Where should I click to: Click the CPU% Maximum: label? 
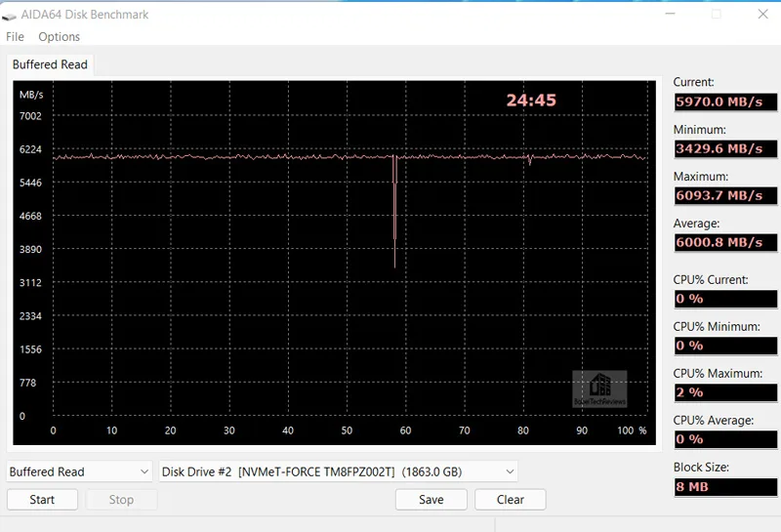pos(718,374)
